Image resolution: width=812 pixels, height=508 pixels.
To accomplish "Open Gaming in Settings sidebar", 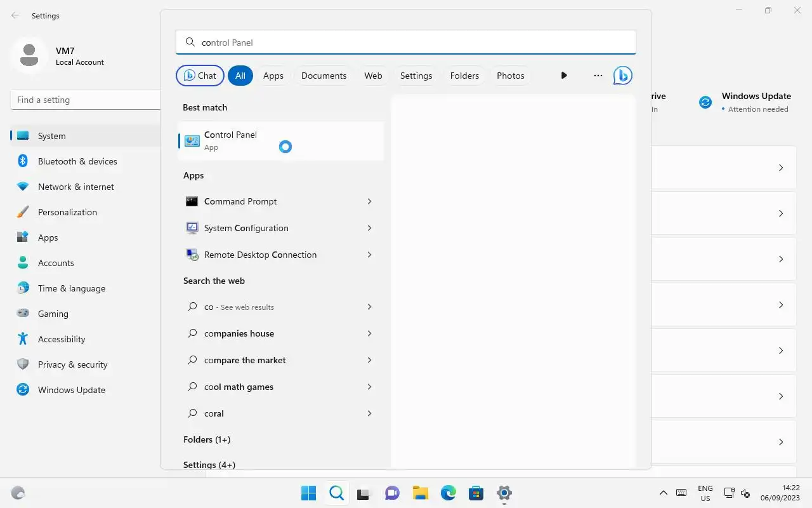I will tap(85, 314).
